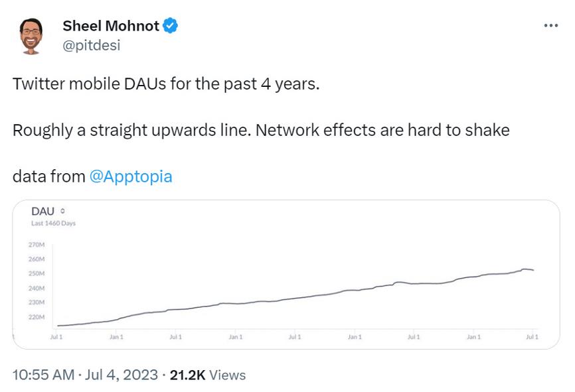Click the 21.2K Views count
575x392 pixels.
click(208, 375)
